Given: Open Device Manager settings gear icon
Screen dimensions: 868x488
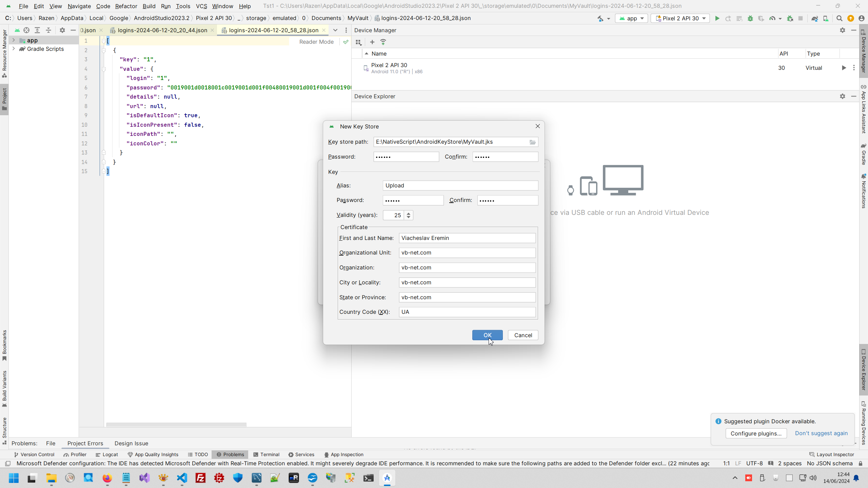Looking at the screenshot, I should pos(842,30).
